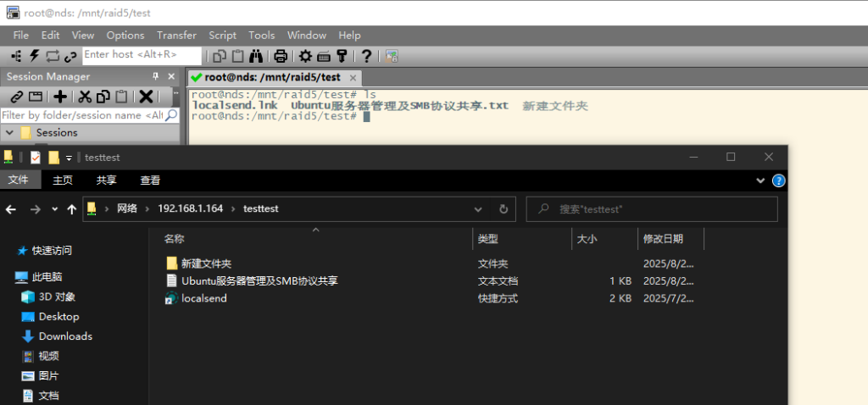Click the Quick Connect lightning bolt icon
868x405 pixels.
point(35,56)
